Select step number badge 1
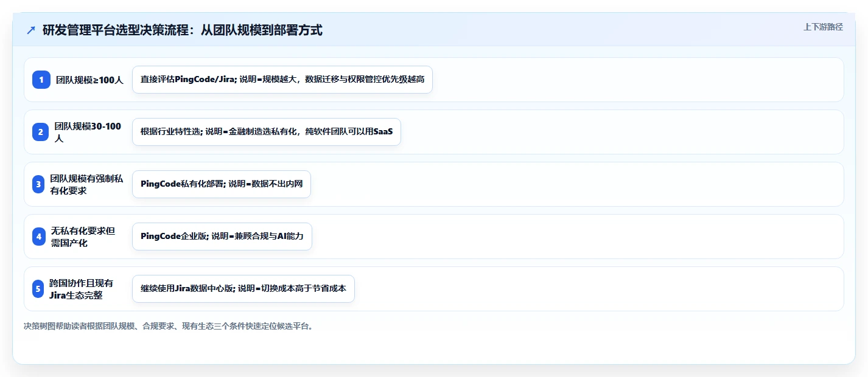 [x=41, y=80]
